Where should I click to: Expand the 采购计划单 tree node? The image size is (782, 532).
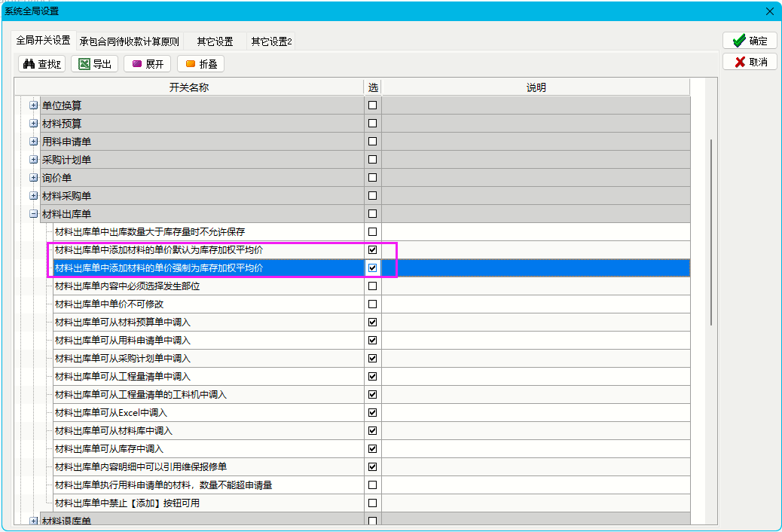pos(33,160)
